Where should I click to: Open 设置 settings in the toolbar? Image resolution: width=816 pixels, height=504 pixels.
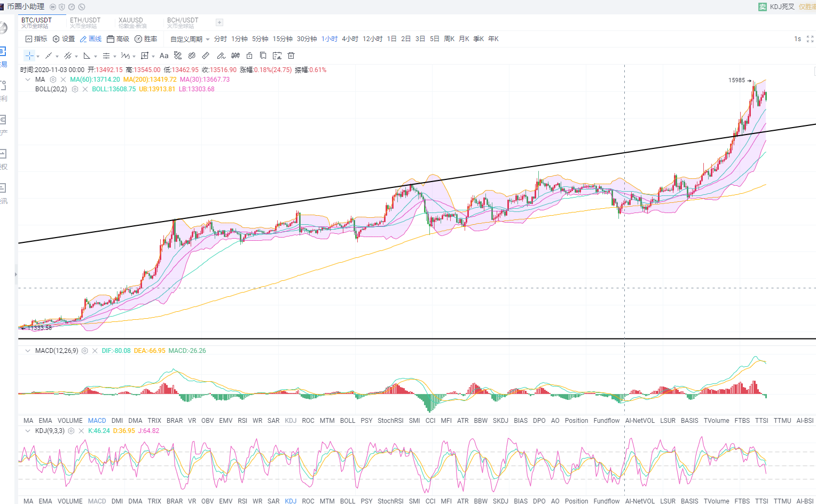(64, 39)
